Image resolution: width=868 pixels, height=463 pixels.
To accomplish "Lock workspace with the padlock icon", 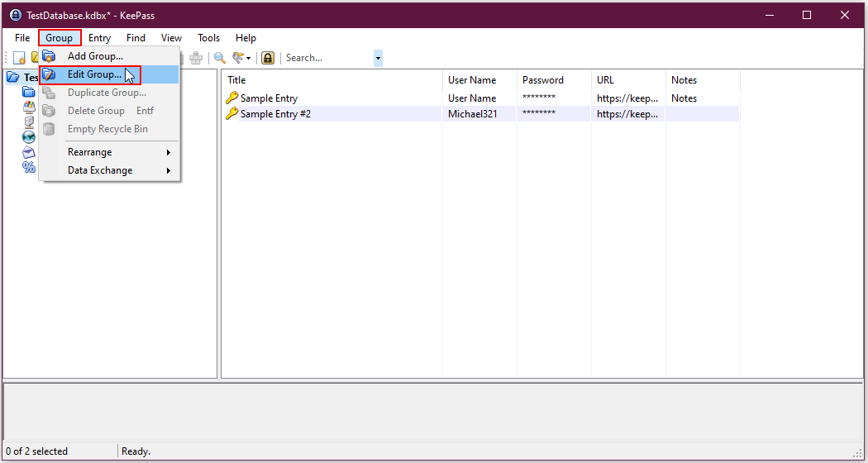I will pyautogui.click(x=268, y=58).
